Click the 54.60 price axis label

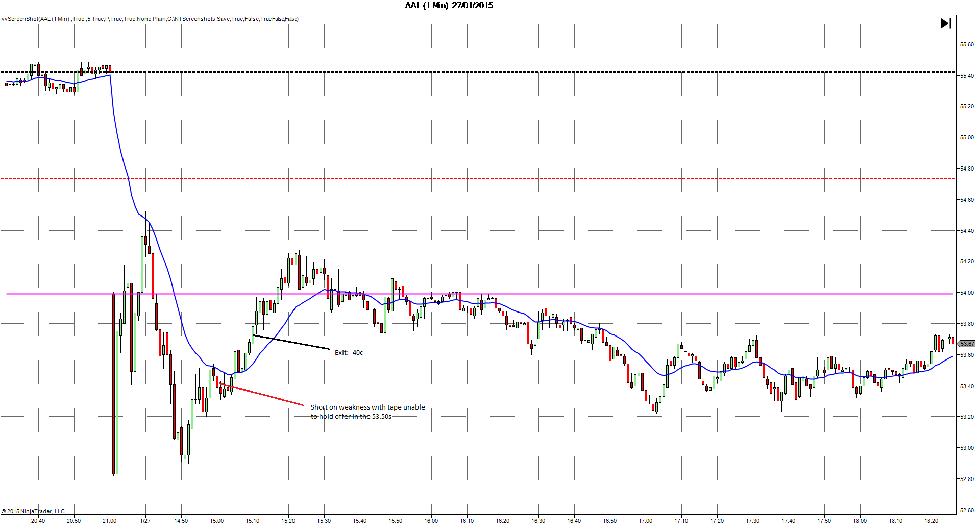(967, 200)
